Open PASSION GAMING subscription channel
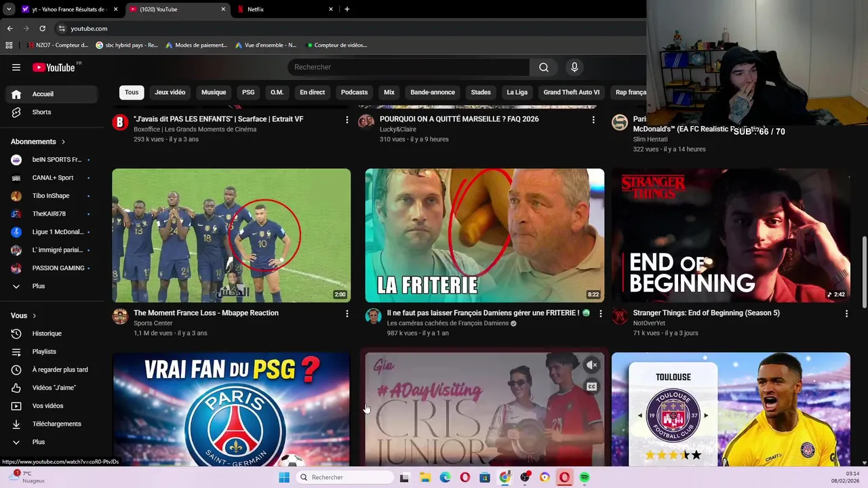Image resolution: width=868 pixels, height=488 pixels. pos(52,268)
